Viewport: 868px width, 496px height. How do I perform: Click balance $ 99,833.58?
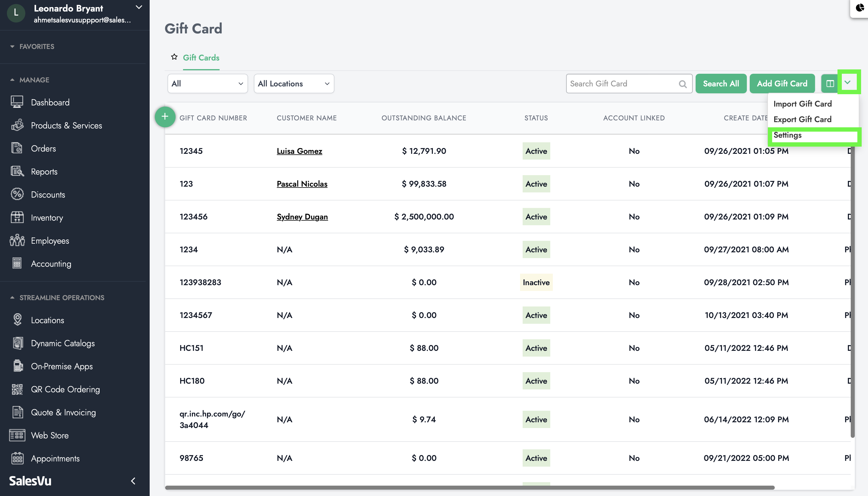click(x=424, y=183)
